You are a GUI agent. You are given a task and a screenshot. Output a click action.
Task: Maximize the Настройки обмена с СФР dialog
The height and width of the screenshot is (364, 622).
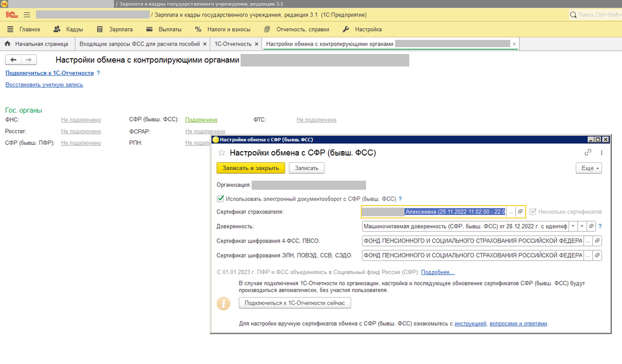(598, 139)
